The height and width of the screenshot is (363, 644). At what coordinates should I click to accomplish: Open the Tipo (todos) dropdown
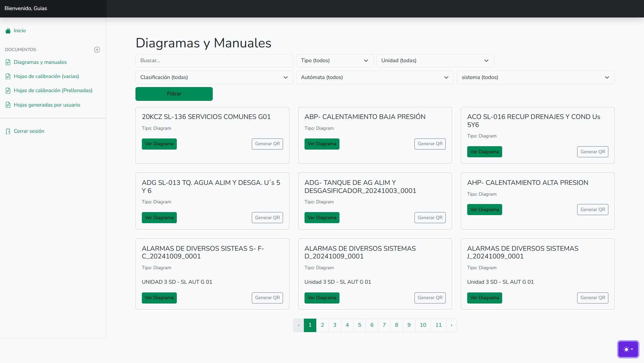click(x=334, y=61)
